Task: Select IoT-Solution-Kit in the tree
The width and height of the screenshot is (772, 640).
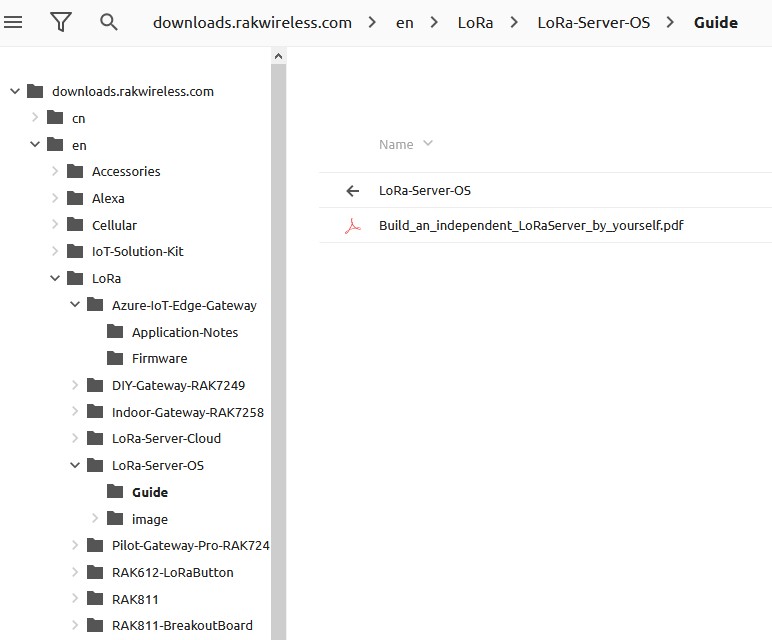Action: 137,252
